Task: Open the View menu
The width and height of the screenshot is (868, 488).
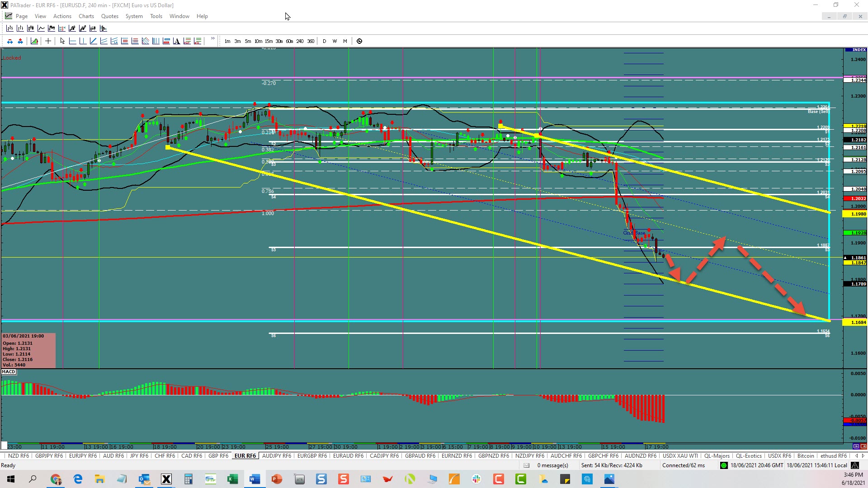Action: coord(40,16)
